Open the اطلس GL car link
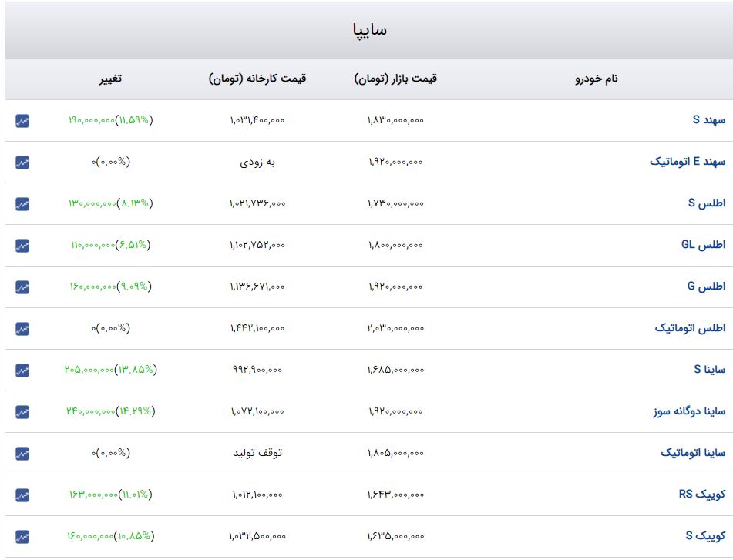 (703, 245)
